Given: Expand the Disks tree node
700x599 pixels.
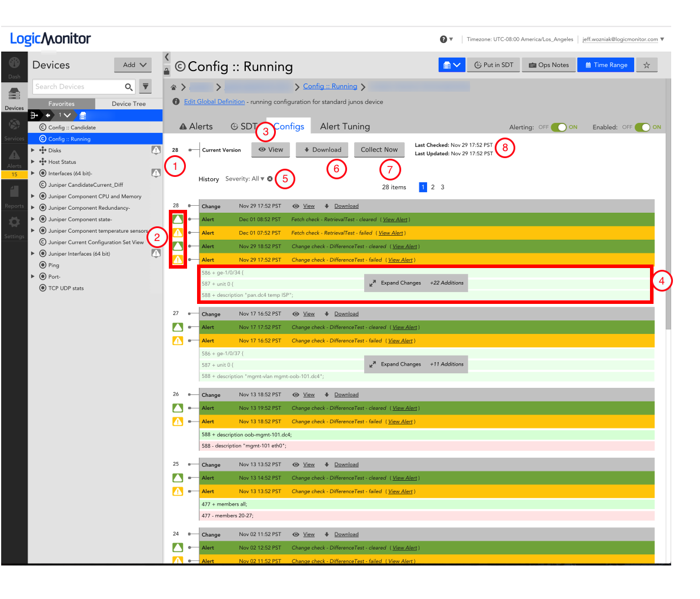Looking at the screenshot, I should [33, 150].
